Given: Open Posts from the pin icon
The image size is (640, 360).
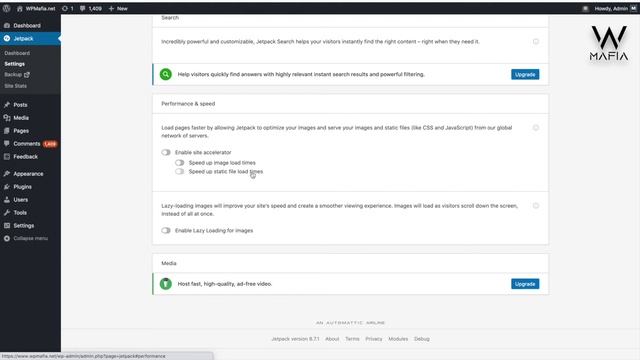Looking at the screenshot, I should pos(7,105).
